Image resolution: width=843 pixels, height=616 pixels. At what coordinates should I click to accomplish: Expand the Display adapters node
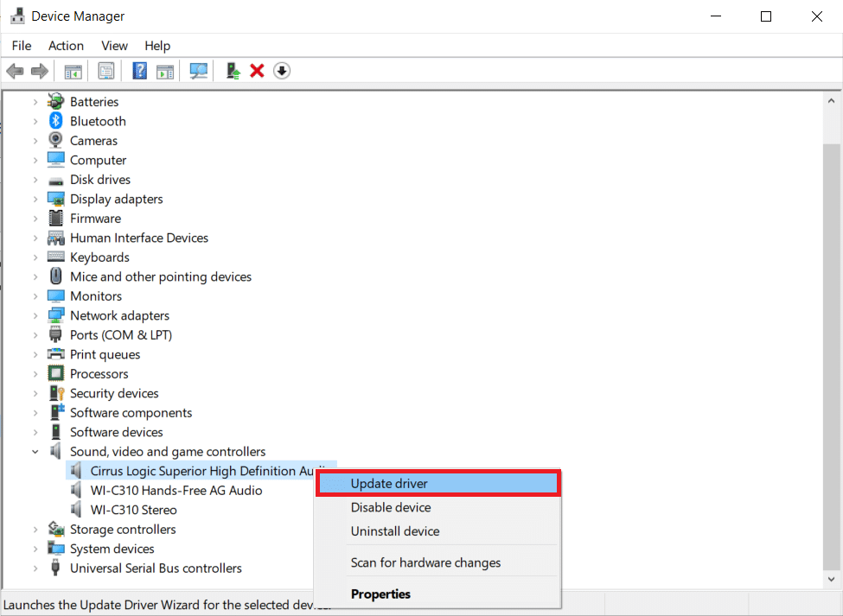pyautogui.click(x=35, y=200)
